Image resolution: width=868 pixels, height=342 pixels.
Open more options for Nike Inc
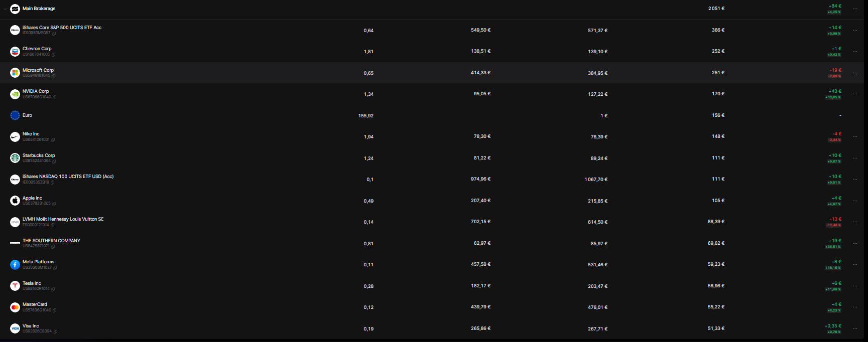pyautogui.click(x=855, y=136)
